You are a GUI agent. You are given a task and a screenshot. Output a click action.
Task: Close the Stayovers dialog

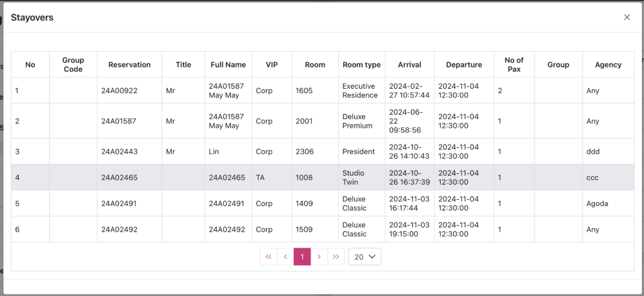coord(626,18)
